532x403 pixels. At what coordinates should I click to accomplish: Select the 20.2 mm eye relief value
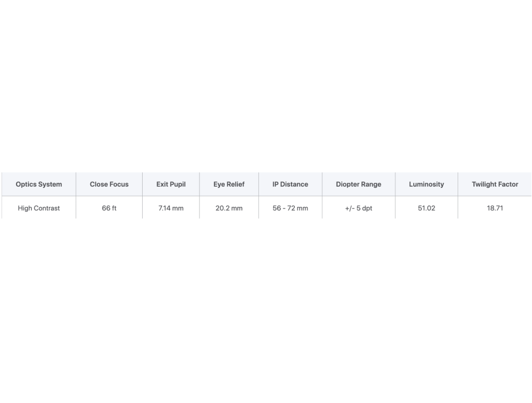pyautogui.click(x=229, y=208)
